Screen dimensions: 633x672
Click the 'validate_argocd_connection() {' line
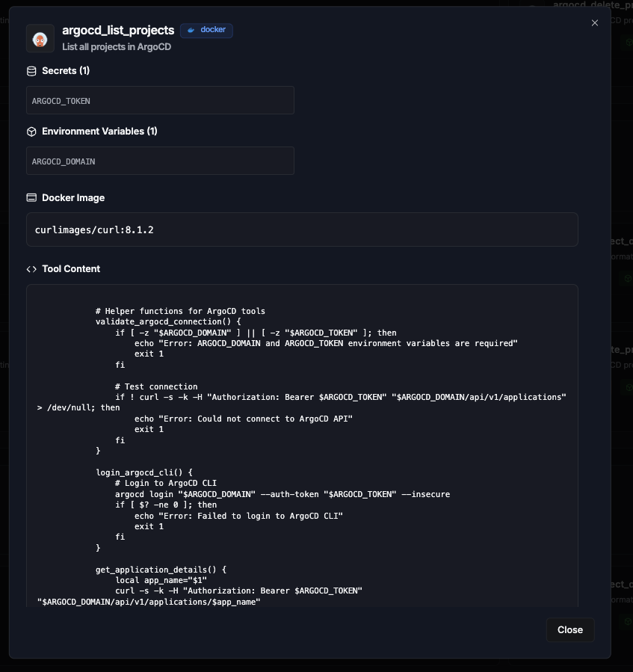[x=168, y=321]
